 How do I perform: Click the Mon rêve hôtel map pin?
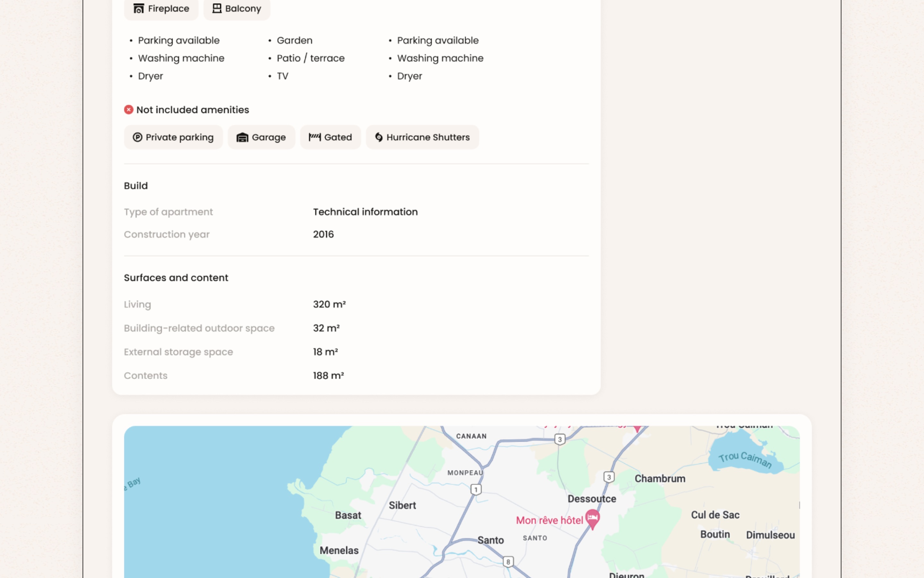click(593, 519)
